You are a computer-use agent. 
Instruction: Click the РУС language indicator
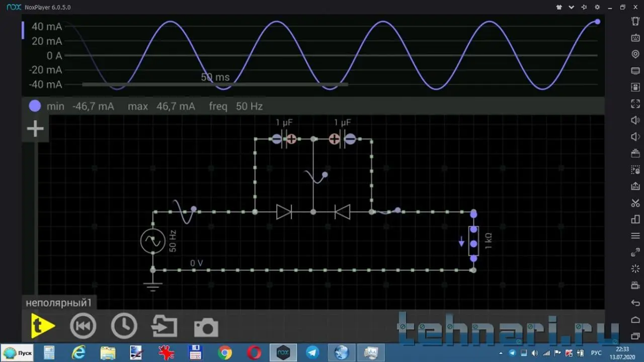[596, 353]
